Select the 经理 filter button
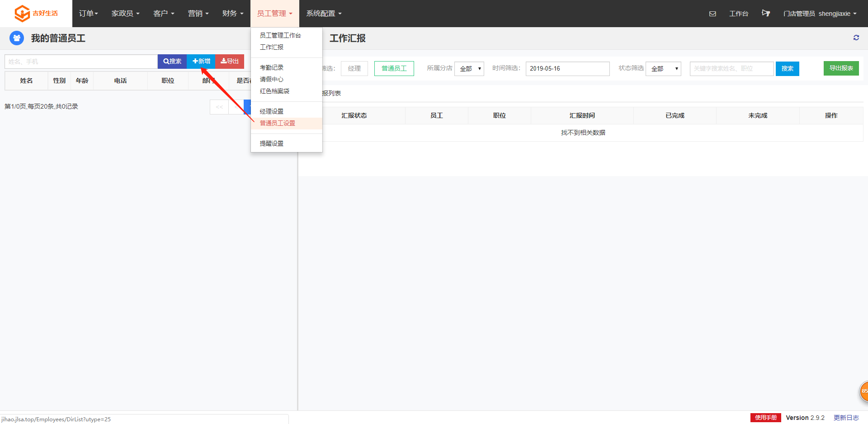The width and height of the screenshot is (868, 424). click(x=354, y=68)
